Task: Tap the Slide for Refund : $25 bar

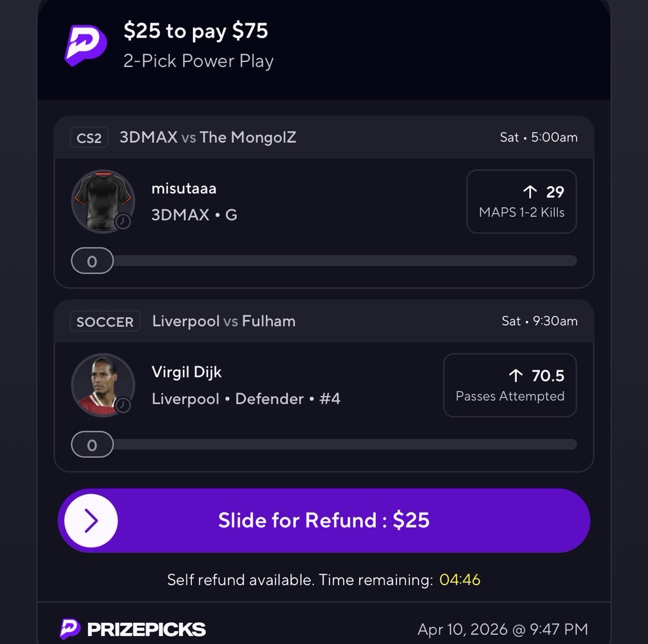Action: (324, 521)
